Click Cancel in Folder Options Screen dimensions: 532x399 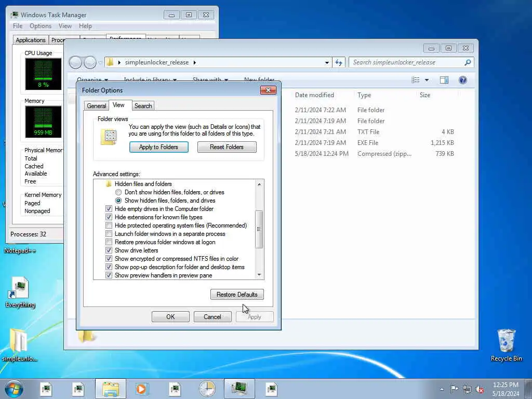[x=212, y=316]
